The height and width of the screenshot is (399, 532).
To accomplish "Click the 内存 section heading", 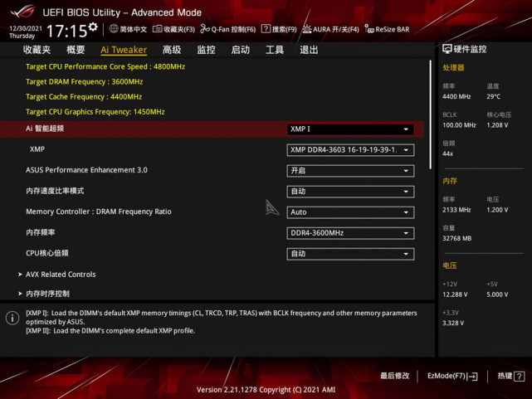I will [x=450, y=181].
